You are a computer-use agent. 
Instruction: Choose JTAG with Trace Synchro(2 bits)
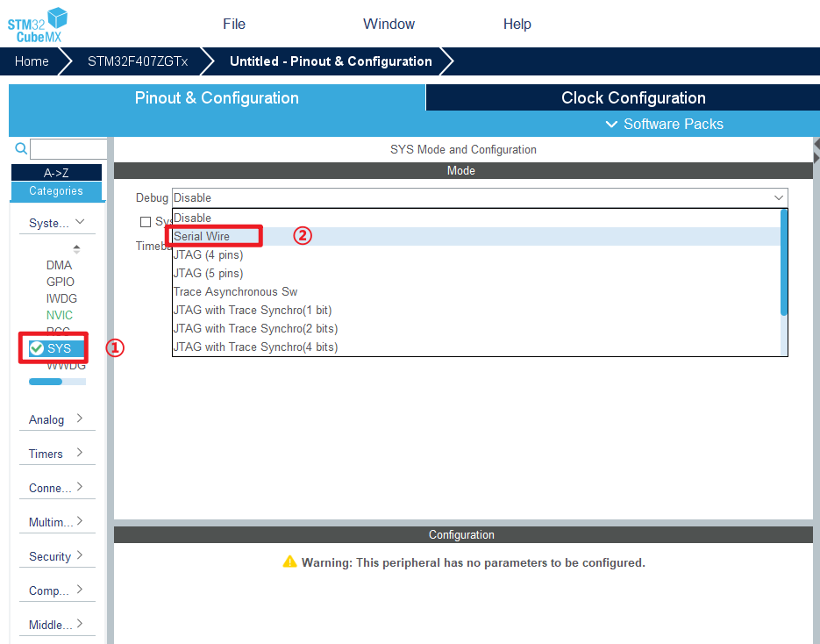476,328
